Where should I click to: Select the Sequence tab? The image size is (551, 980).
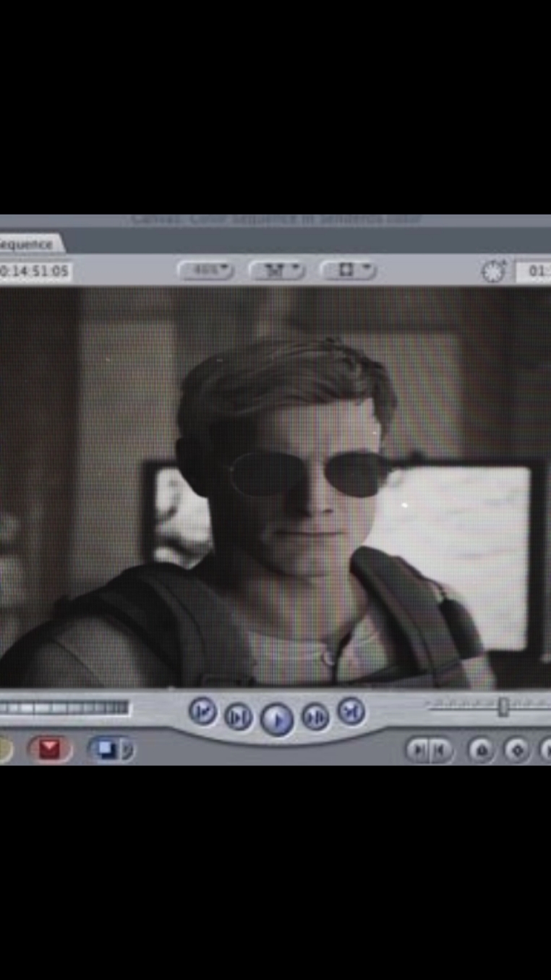click(27, 244)
